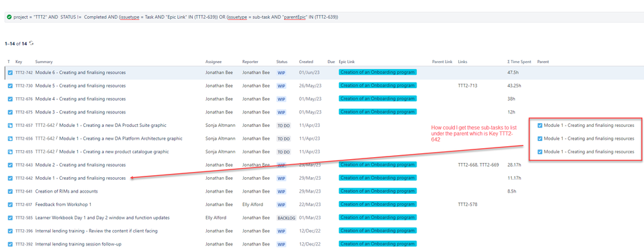Sort by the Key column header
This screenshot has width=644, height=248.
(19, 62)
